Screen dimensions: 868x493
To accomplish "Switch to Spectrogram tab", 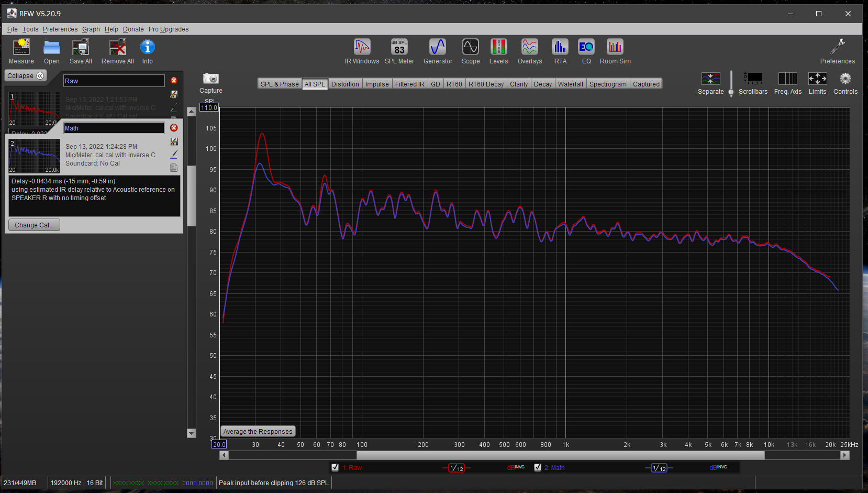I will point(608,84).
